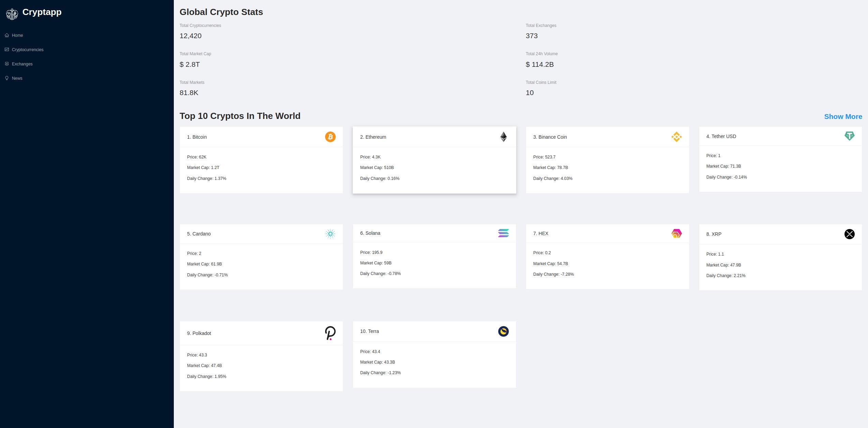
Task: Click Ethereum's 'Market Cap: 510B' text
Action: [377, 168]
